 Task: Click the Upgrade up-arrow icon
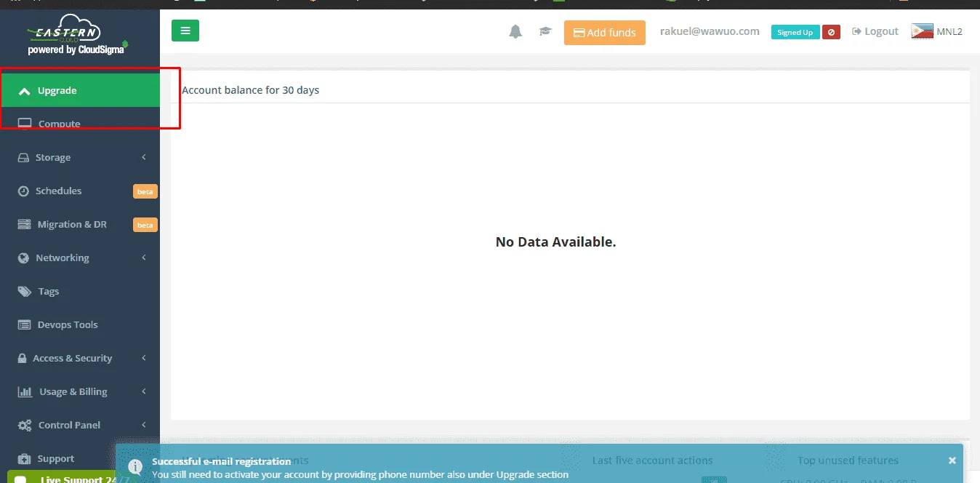tap(24, 91)
